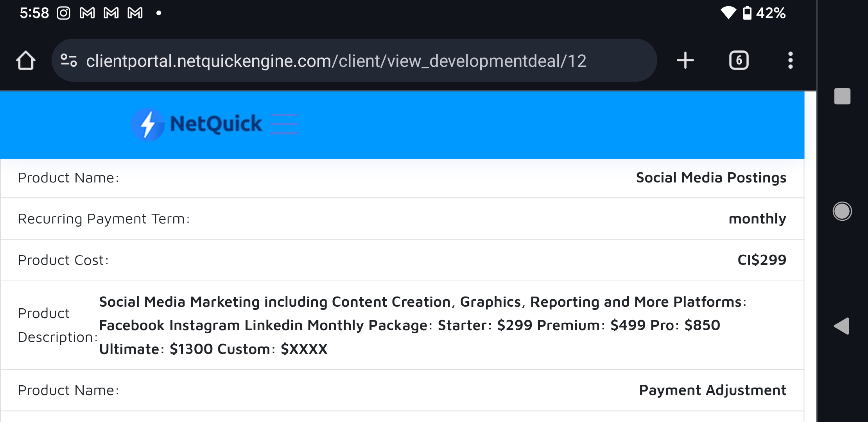The width and height of the screenshot is (868, 422).
Task: Tap the browser home icon
Action: coord(26,61)
